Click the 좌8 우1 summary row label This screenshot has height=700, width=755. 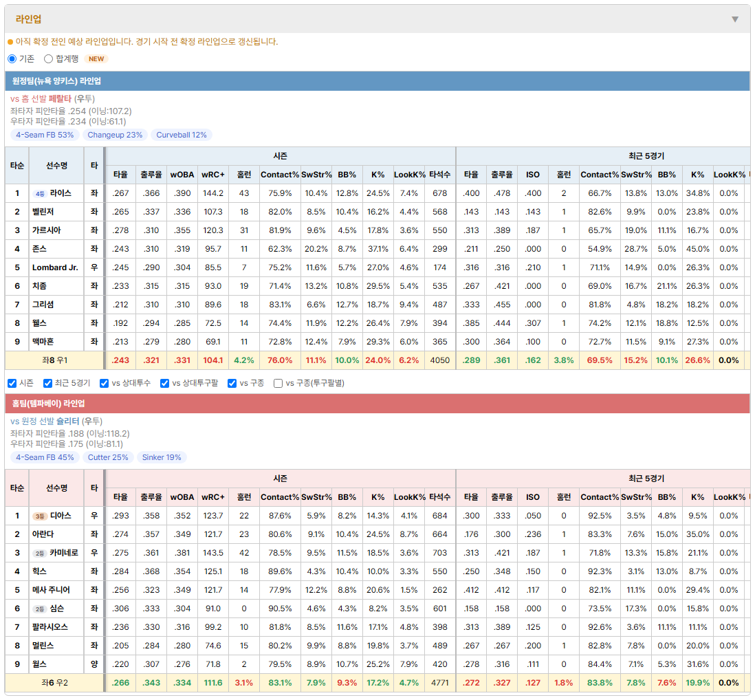pos(55,360)
